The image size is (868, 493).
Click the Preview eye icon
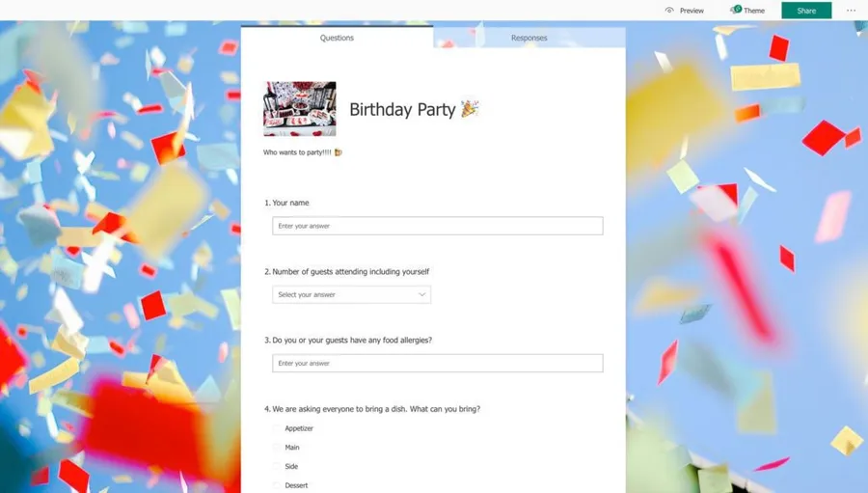[669, 10]
